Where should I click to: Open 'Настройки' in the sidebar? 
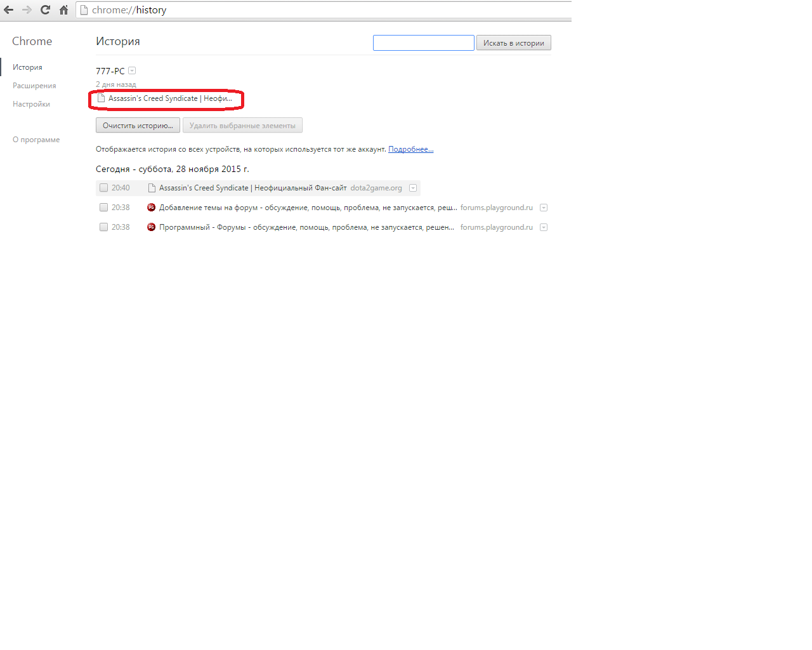(31, 104)
